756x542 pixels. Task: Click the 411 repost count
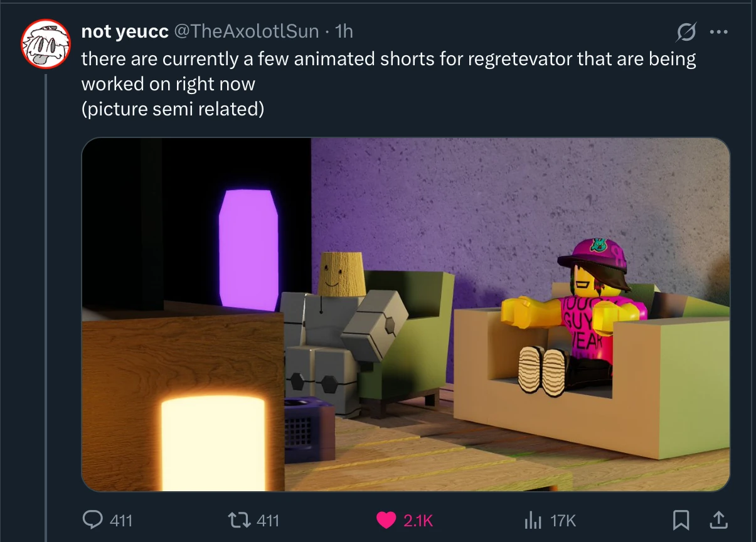268,520
